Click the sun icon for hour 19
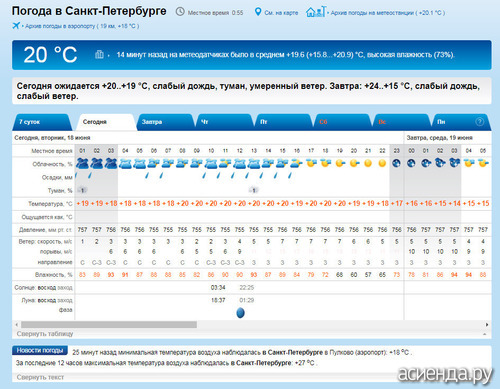 (x=340, y=163)
